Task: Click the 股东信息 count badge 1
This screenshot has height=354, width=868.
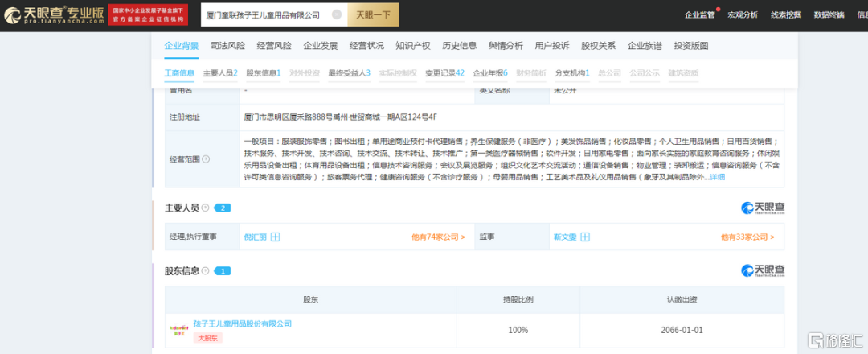Action: pos(222,271)
